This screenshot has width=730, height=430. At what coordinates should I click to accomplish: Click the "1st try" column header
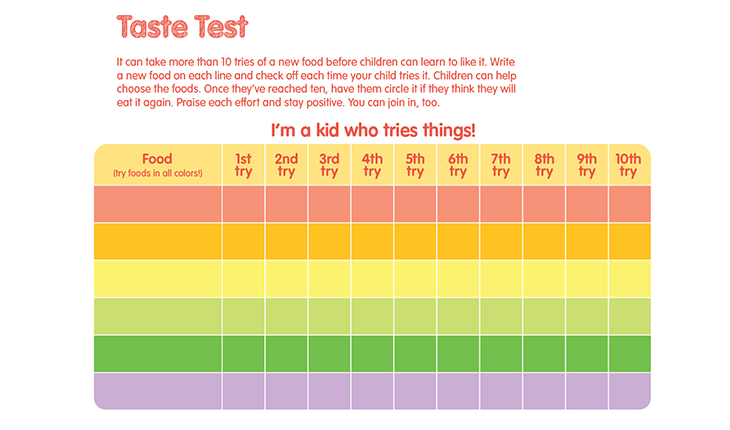tap(243, 165)
